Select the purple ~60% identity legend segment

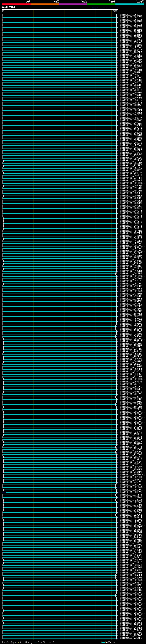73,4
